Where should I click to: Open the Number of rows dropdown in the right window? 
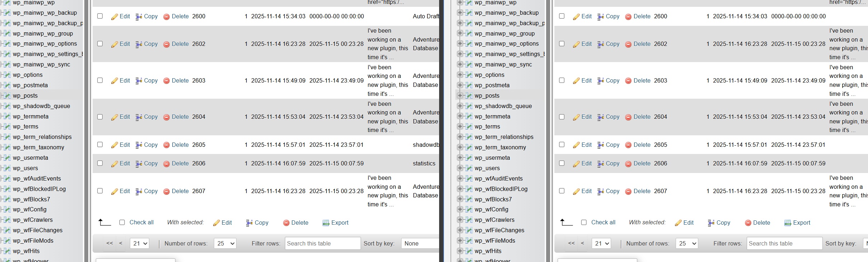tap(686, 243)
